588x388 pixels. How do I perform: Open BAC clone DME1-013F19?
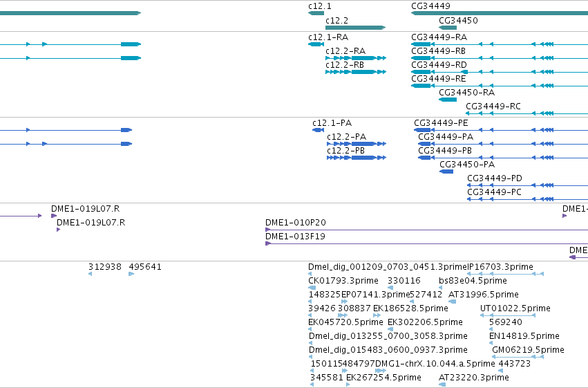(295, 237)
